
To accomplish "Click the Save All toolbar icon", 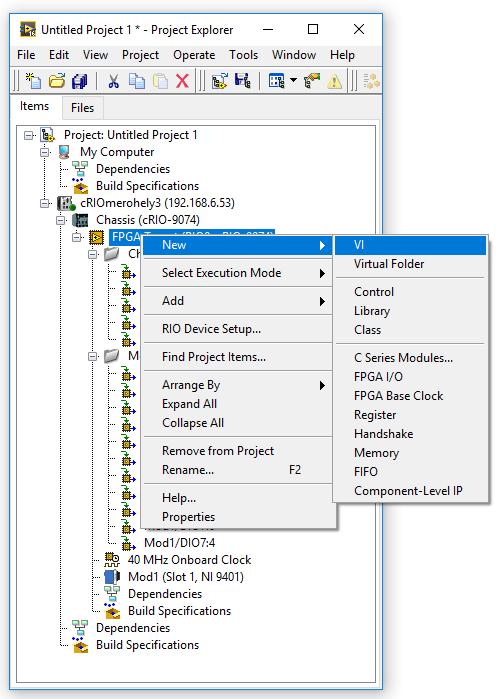I will [80, 81].
